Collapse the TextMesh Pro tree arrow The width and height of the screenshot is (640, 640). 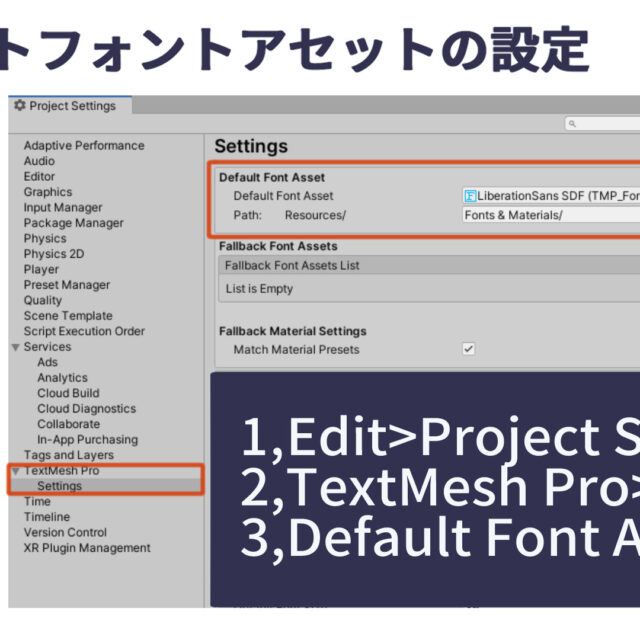click(16, 471)
